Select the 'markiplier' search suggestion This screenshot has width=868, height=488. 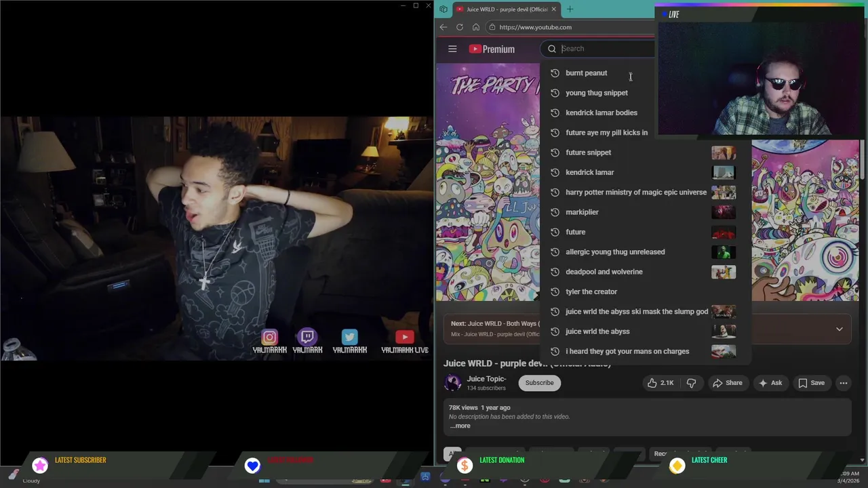pyautogui.click(x=582, y=212)
